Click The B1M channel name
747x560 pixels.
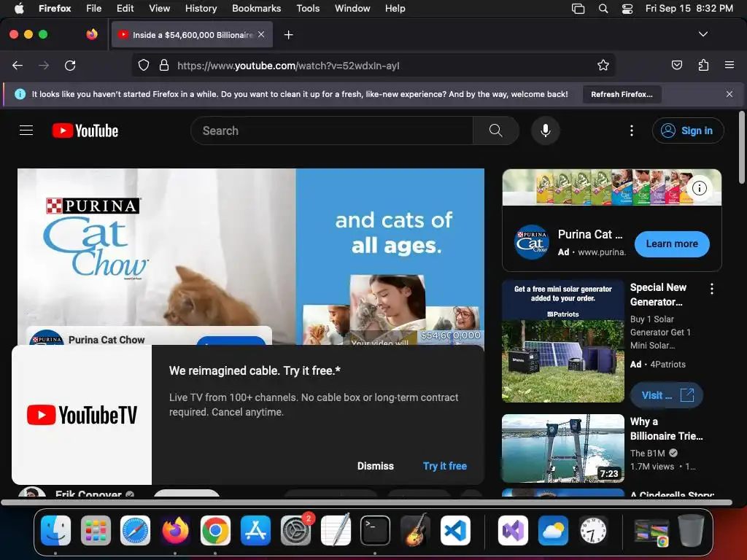click(647, 454)
